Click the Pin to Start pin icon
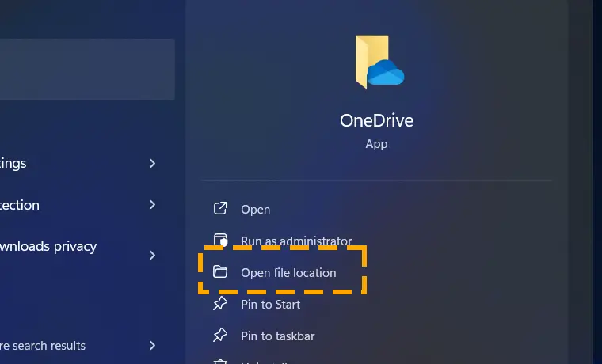The width and height of the screenshot is (602, 364). click(220, 304)
